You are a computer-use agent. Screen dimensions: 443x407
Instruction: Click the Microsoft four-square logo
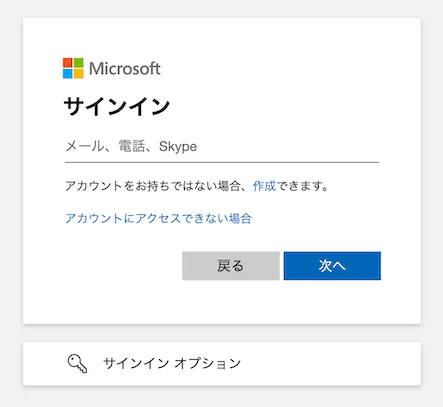point(73,68)
